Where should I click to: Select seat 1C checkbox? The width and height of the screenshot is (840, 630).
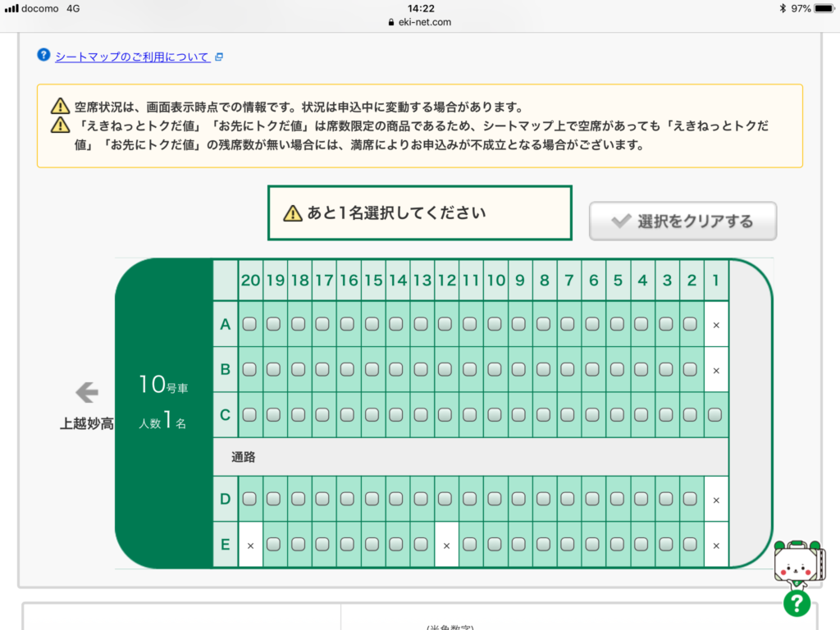coord(715,414)
